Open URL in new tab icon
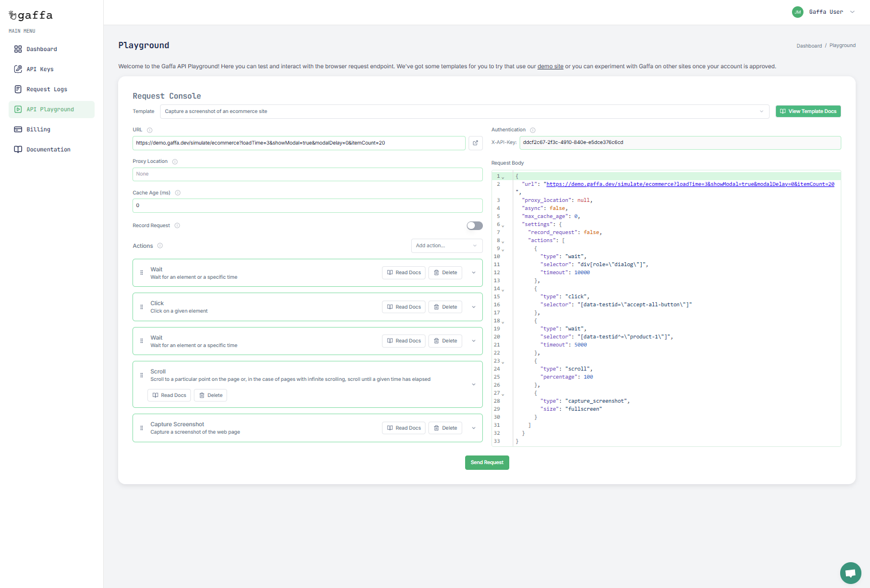 pos(475,143)
